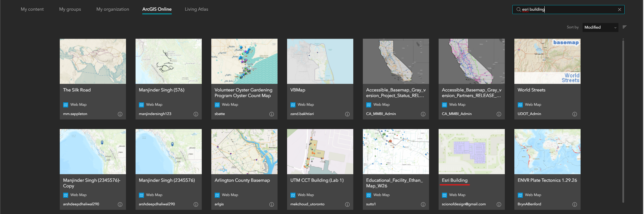Open info for ENVR Plate Tectonics card
The height and width of the screenshot is (214, 644).
[575, 204]
